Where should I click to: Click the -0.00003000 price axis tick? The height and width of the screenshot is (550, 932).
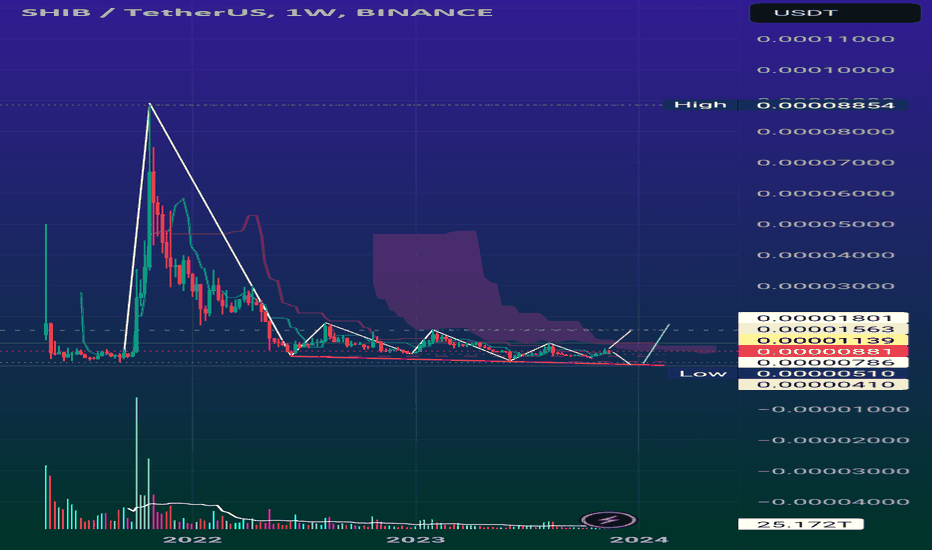tap(833, 472)
